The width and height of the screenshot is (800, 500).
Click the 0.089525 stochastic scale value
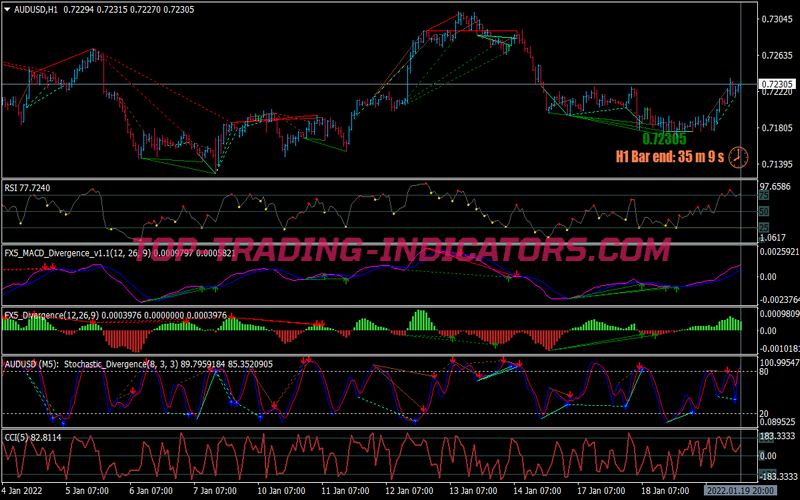coord(776,422)
